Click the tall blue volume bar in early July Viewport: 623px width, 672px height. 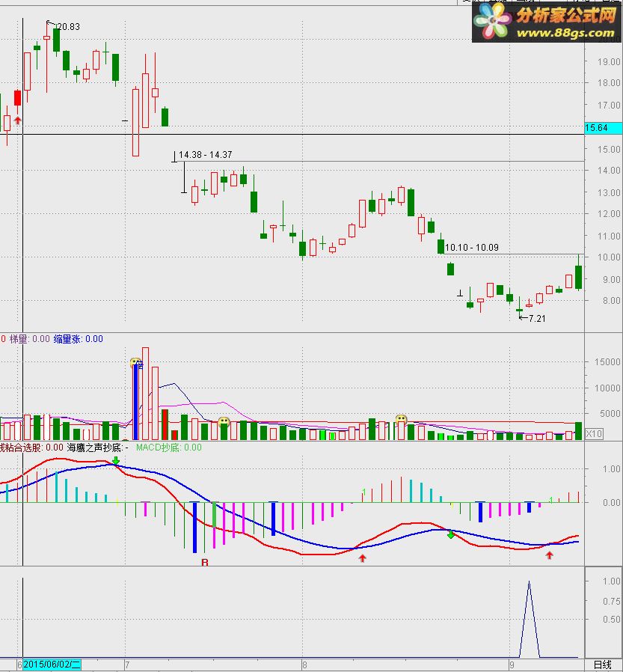click(135, 401)
